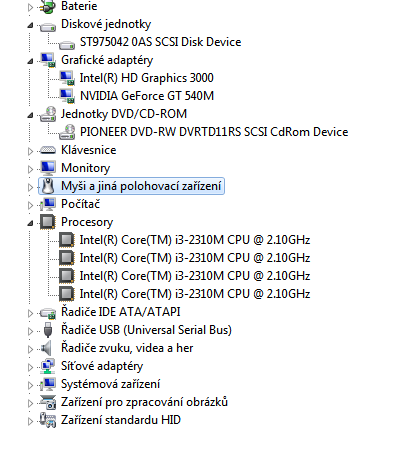Screen dimensions: 399x452
Task: Select Zařízení pro zpracování obrázků label
Action: click(x=144, y=402)
